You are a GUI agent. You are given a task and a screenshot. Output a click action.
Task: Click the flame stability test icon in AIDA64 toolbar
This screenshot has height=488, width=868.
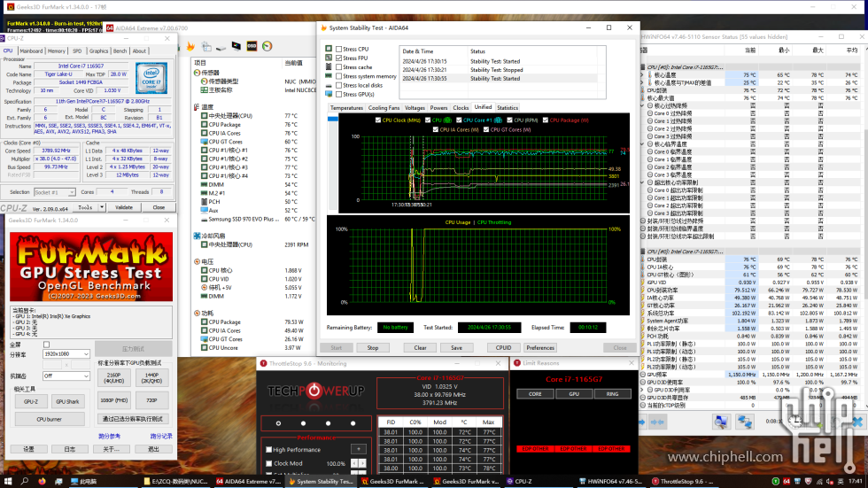(191, 46)
